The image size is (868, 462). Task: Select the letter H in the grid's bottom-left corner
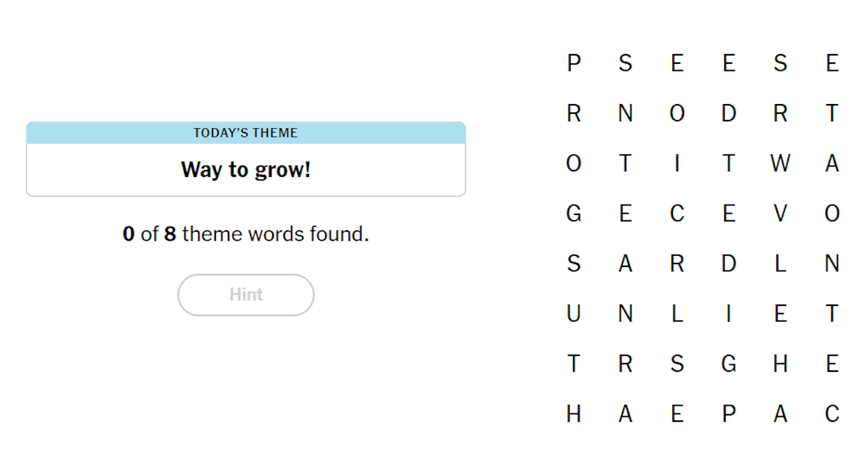(x=573, y=413)
